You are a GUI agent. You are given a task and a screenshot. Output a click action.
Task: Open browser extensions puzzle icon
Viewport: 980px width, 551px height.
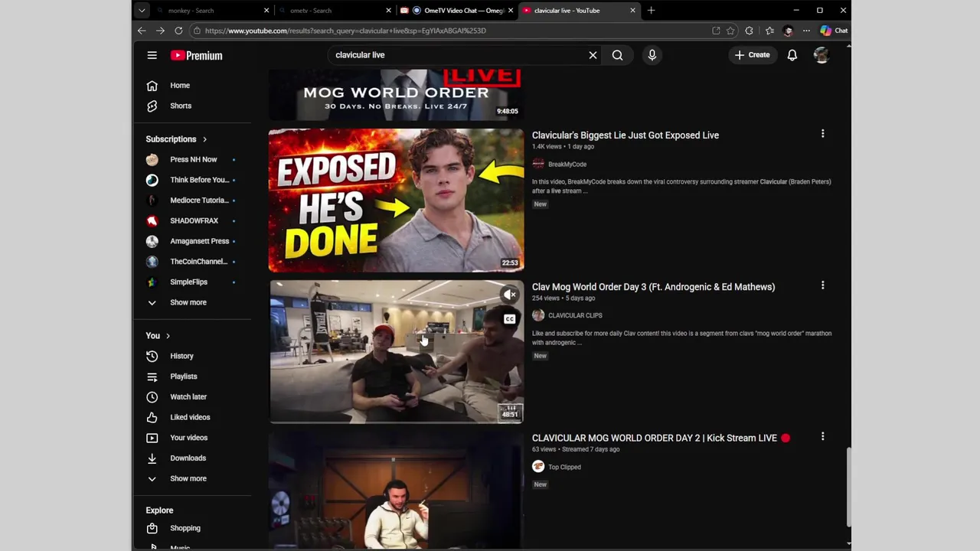click(749, 31)
